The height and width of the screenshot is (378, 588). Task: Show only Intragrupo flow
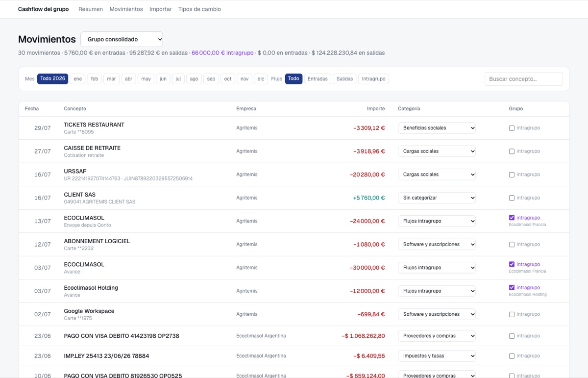coord(374,79)
